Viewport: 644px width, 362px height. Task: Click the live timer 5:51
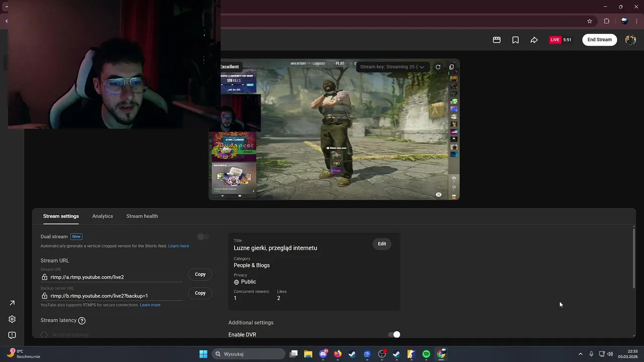[567, 40]
